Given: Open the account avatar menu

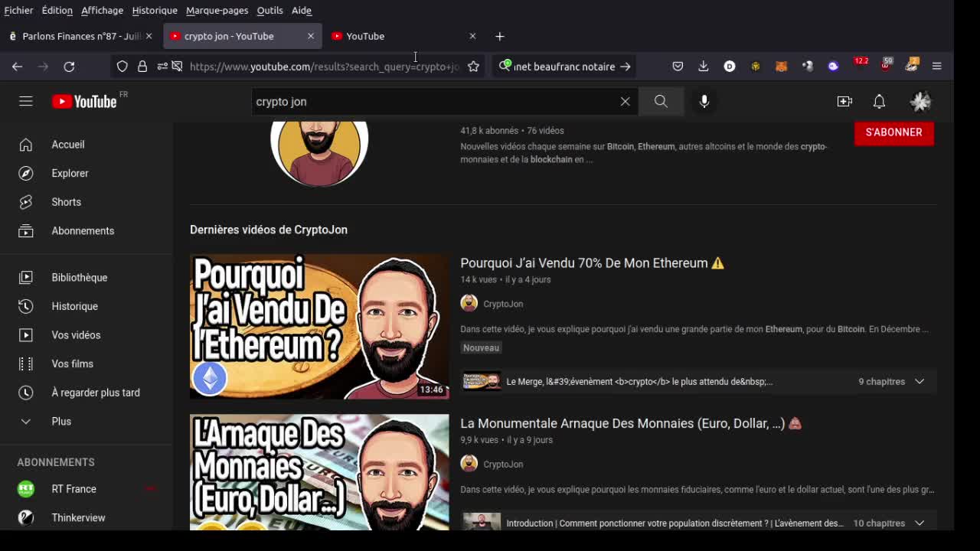Looking at the screenshot, I should coord(920,101).
